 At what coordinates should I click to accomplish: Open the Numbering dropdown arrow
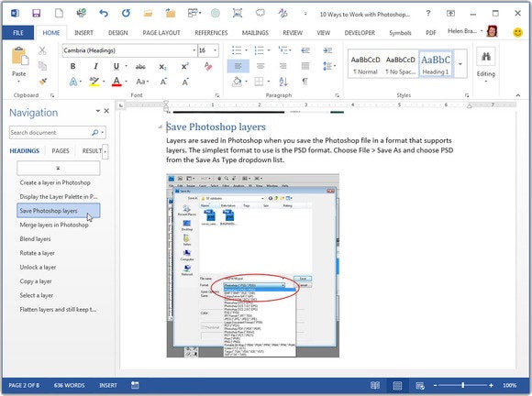pos(269,50)
